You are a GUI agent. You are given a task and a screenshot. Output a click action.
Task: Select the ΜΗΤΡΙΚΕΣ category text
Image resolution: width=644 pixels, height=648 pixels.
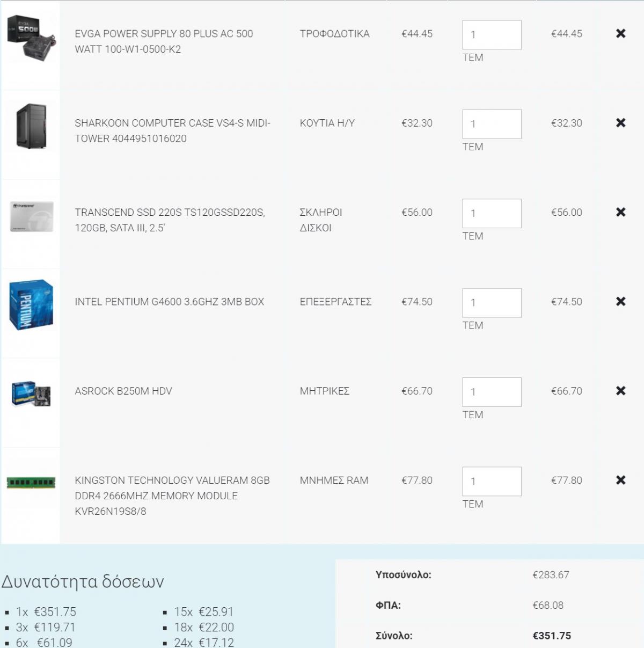[x=325, y=391]
